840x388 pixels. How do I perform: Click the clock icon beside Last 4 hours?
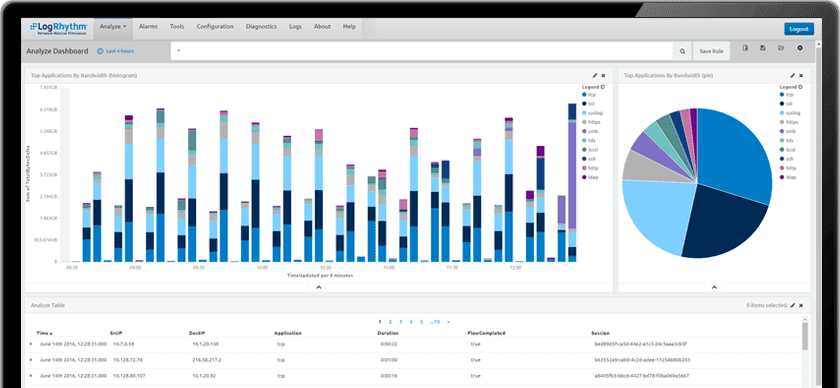(x=100, y=51)
